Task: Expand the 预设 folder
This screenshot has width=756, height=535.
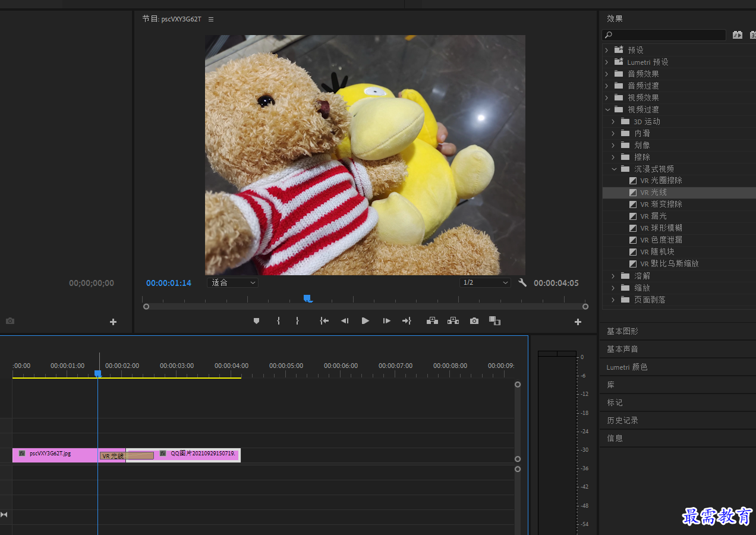Action: [x=607, y=50]
